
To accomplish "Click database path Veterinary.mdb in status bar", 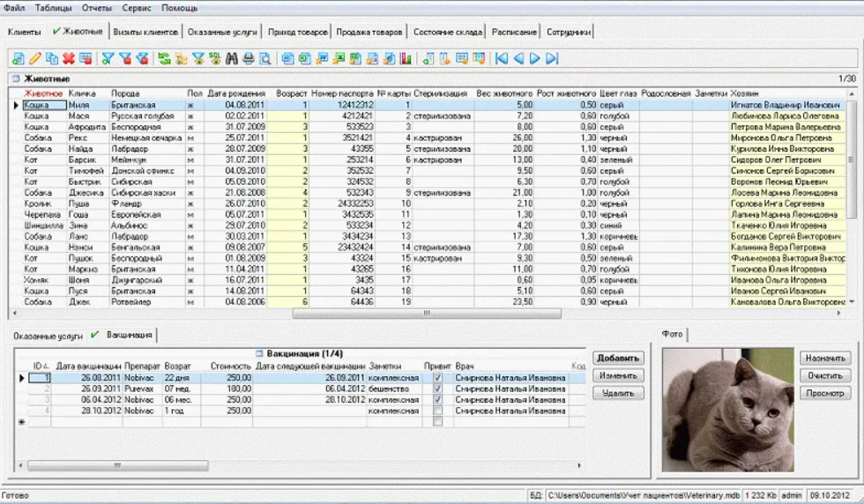I will [644, 495].
